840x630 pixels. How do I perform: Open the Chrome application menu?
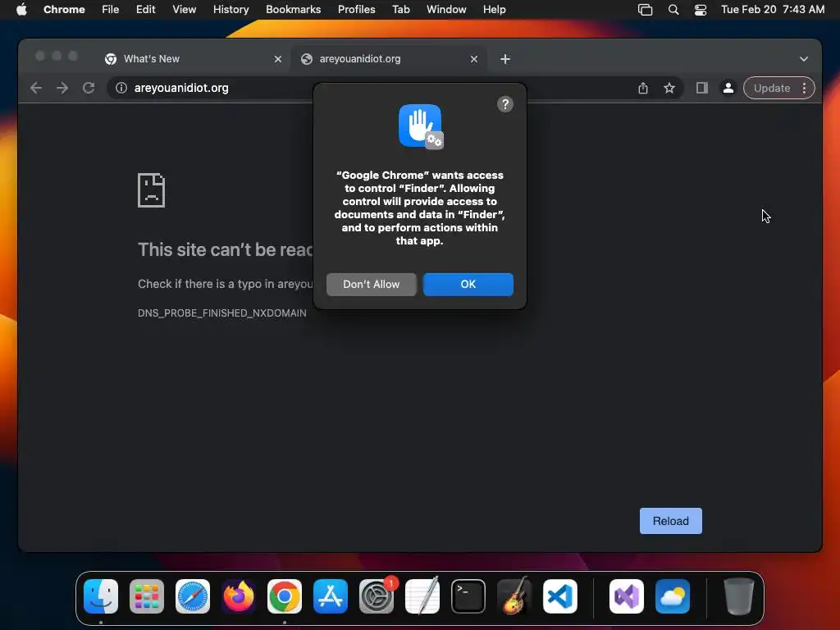[x=64, y=10]
